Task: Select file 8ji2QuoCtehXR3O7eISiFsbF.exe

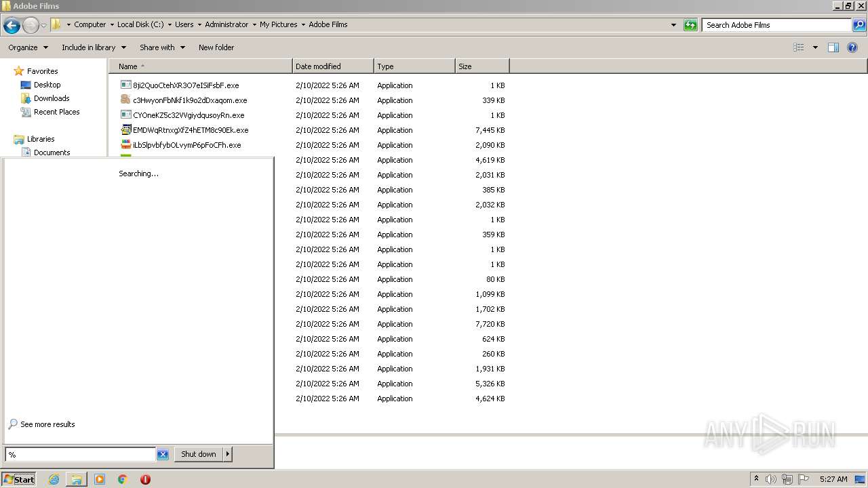Action: point(186,85)
